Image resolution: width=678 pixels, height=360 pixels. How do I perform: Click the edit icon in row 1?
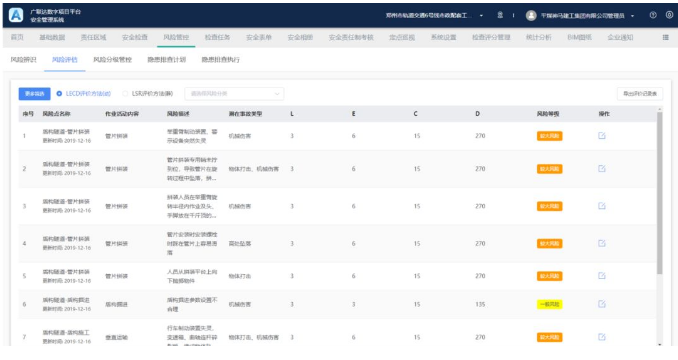point(601,136)
